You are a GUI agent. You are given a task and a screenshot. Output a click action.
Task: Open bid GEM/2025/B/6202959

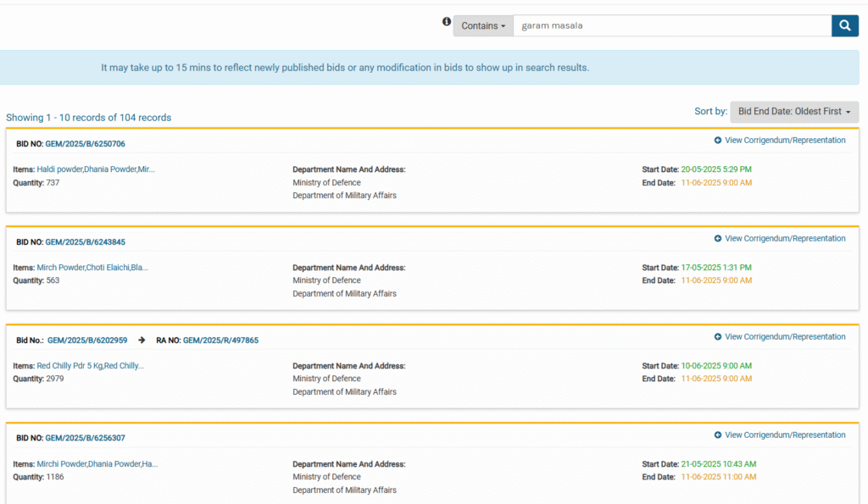tap(87, 341)
